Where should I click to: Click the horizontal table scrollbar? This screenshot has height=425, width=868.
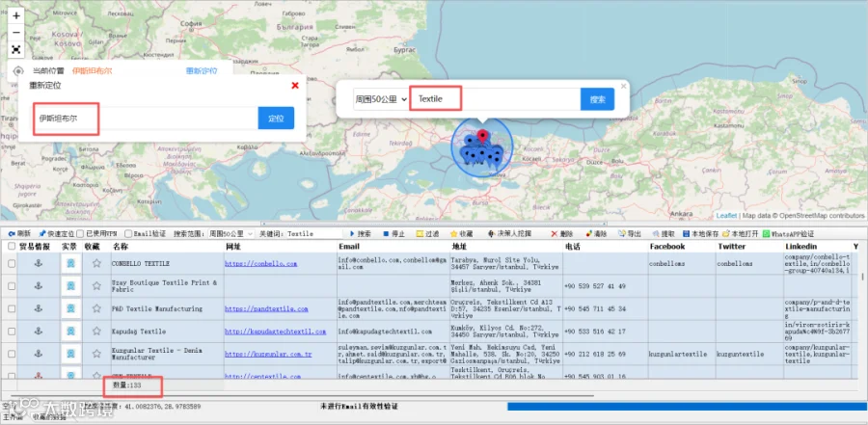(x=302, y=396)
